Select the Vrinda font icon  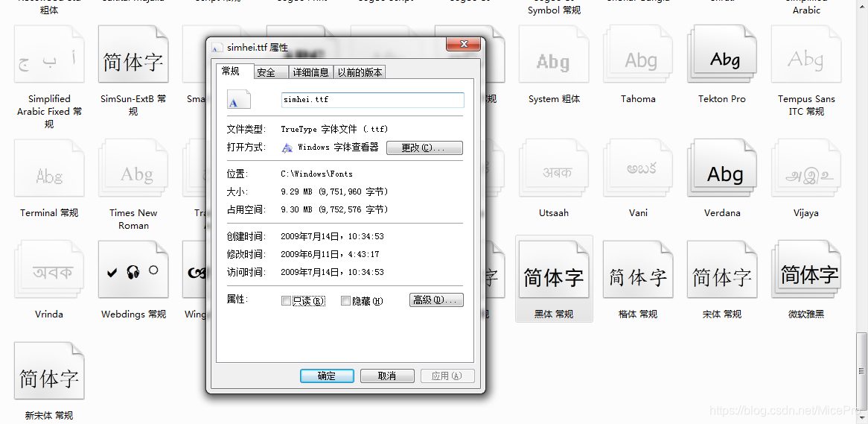click(49, 269)
